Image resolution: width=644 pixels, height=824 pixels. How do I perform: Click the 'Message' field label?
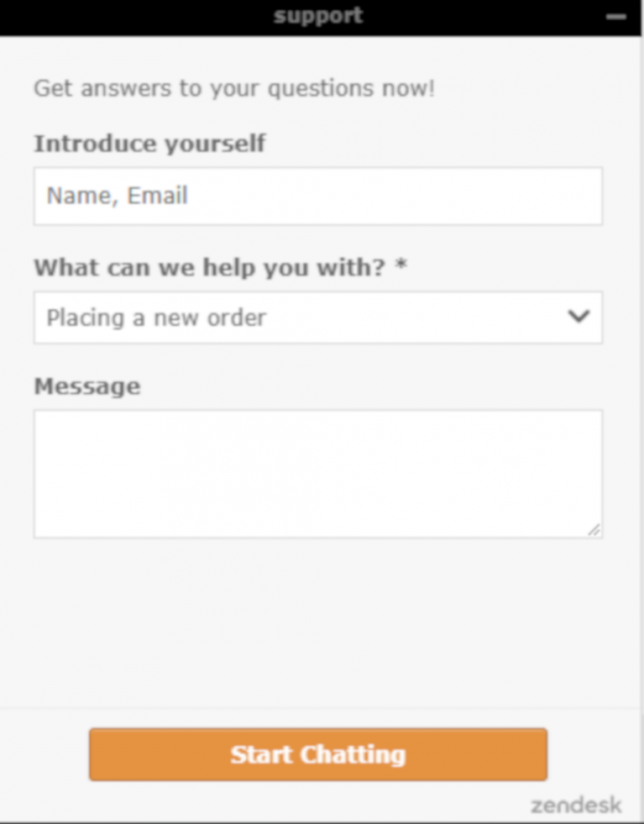click(x=86, y=386)
